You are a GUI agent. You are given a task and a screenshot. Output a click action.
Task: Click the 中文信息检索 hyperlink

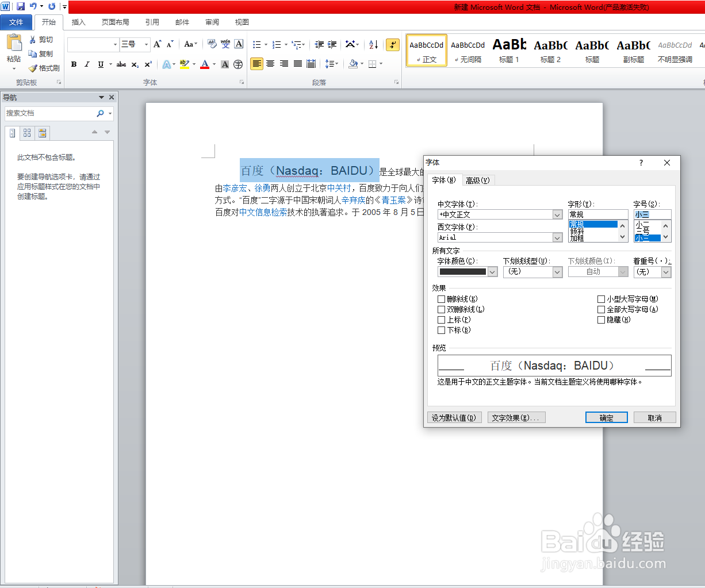(x=263, y=212)
